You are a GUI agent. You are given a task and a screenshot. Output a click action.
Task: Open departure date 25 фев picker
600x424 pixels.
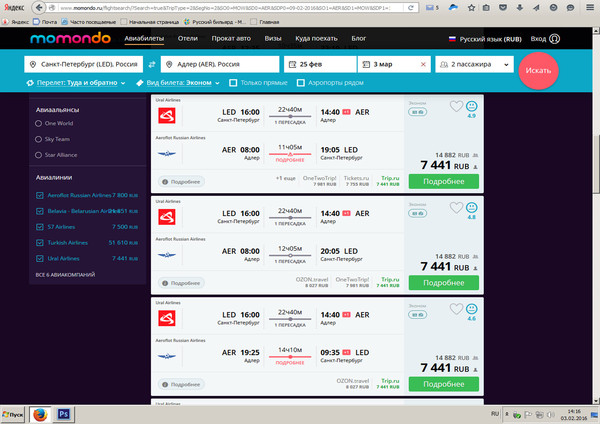pyautogui.click(x=320, y=64)
